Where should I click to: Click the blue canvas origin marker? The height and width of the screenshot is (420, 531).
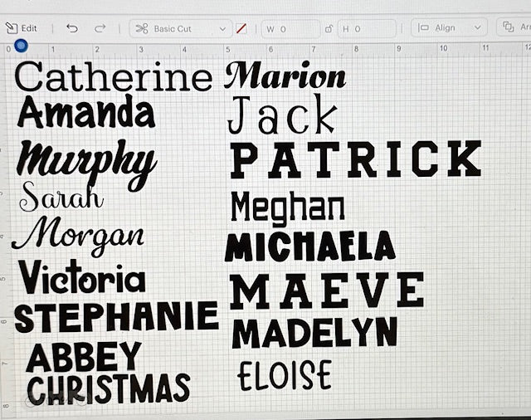point(21,46)
